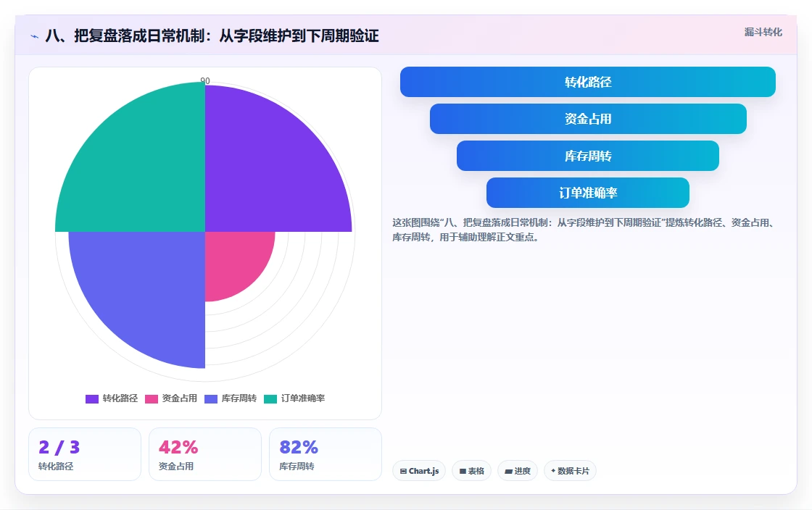
Task: Click the lightning icon beside the section title
Action: pyautogui.click(x=35, y=36)
